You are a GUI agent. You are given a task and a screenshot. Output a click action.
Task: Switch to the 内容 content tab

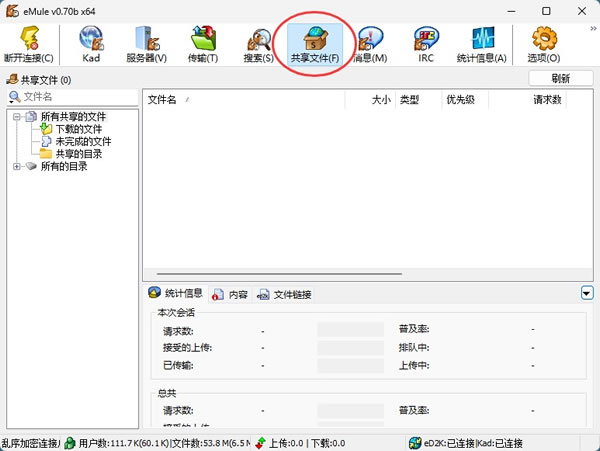230,295
